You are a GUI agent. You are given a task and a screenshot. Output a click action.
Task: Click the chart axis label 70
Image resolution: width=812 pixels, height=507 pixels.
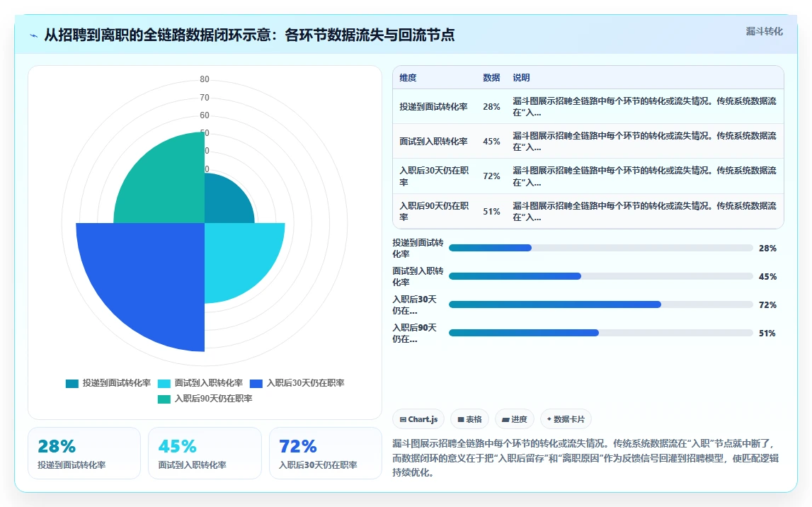pos(205,97)
